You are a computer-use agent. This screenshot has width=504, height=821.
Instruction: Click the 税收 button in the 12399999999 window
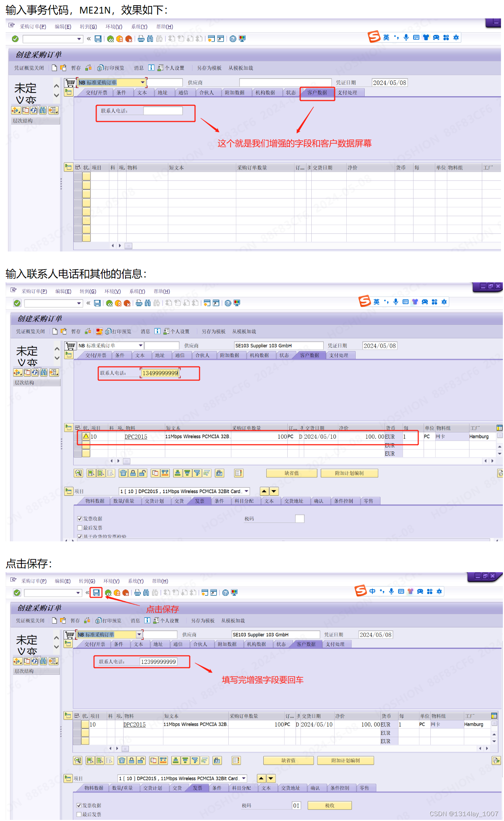[330, 806]
